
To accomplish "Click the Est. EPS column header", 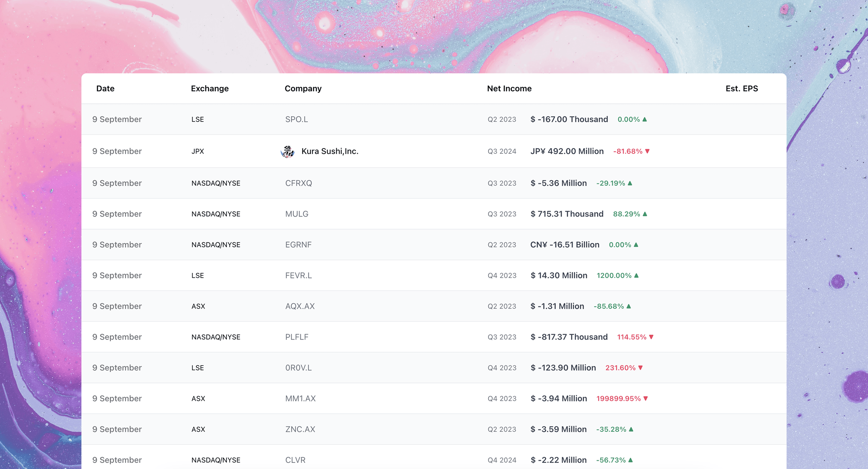I will click(742, 89).
